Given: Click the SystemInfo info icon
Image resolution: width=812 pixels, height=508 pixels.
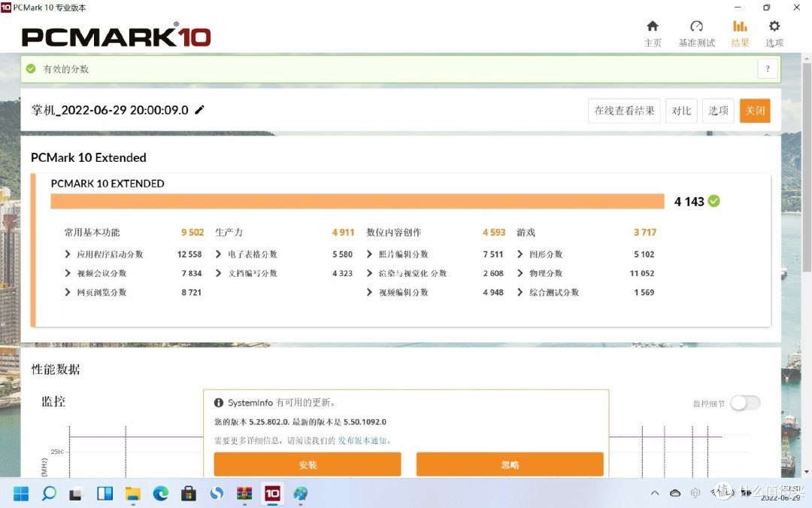Looking at the screenshot, I should (x=219, y=403).
